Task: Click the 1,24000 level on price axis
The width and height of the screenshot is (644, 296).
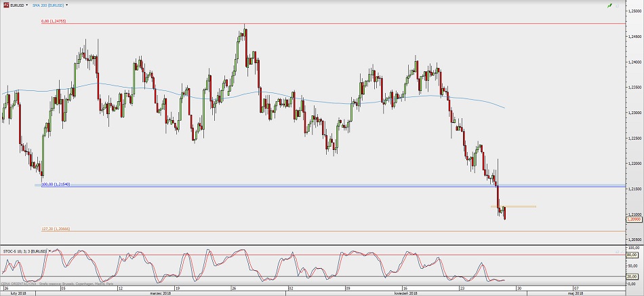Action: tap(633, 62)
